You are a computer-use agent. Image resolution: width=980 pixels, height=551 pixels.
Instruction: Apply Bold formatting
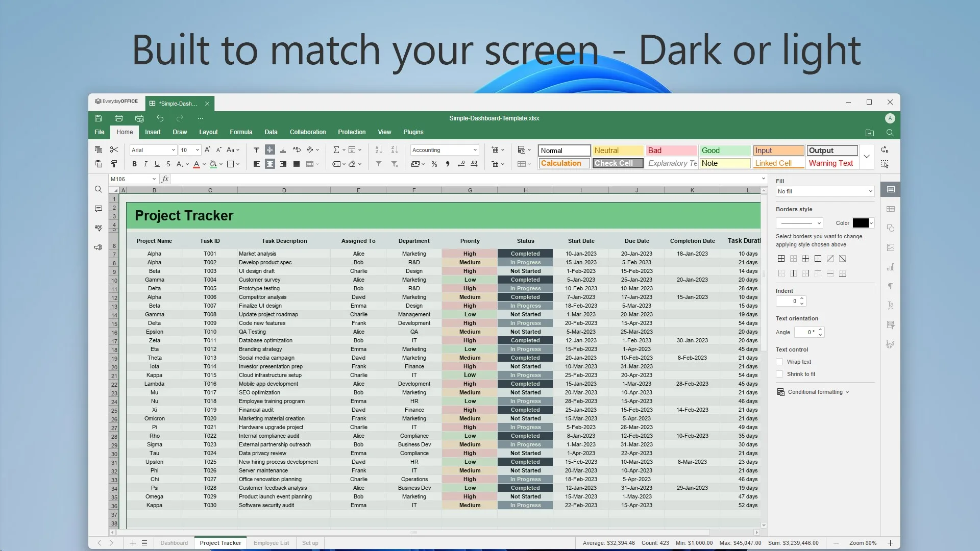pyautogui.click(x=134, y=164)
